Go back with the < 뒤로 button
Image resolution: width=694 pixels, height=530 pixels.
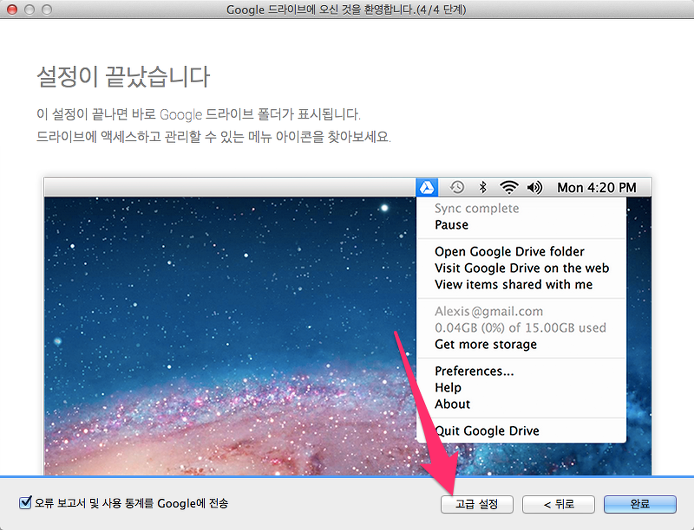click(x=558, y=504)
